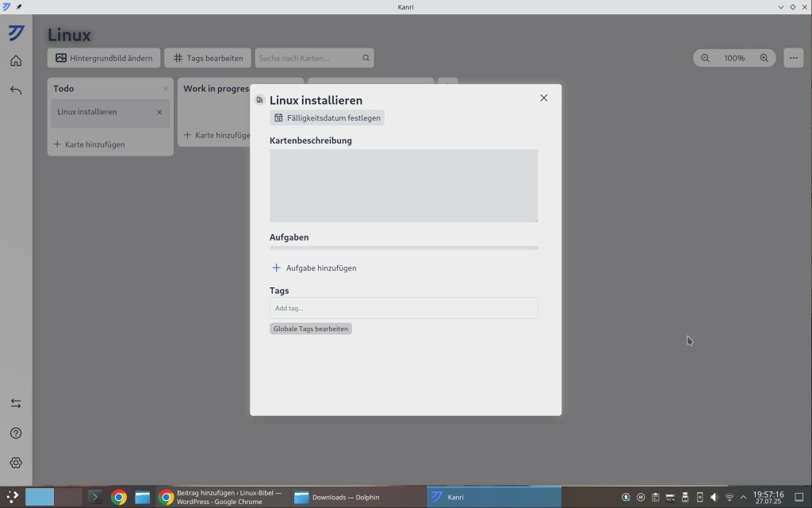This screenshot has height=508, width=812.
Task: Click the show desktop button
Action: [x=799, y=497]
